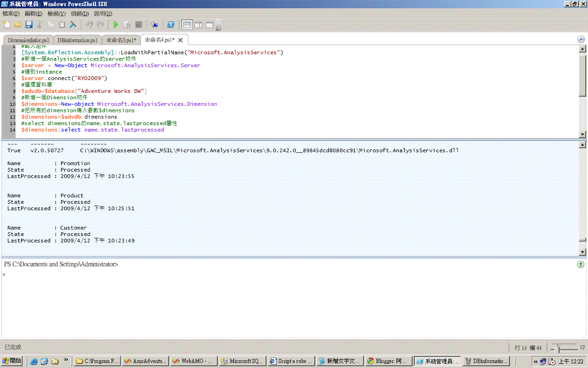Copy the selected text

click(x=51, y=25)
